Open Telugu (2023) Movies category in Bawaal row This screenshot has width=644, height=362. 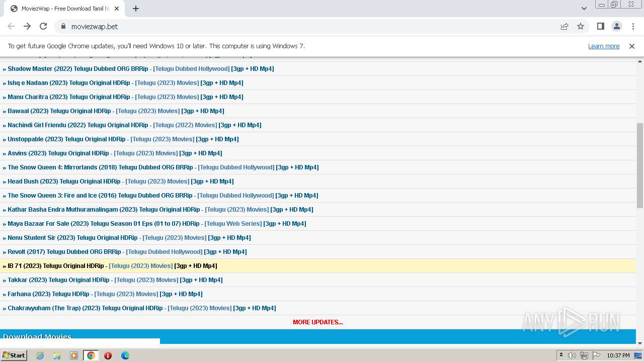[148, 111]
